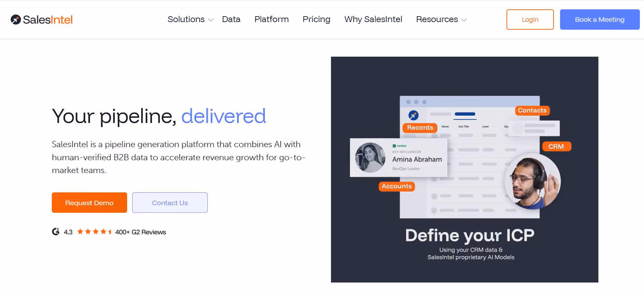Screen dimensions: 644x296
Task: Open the Why SalesIntel page
Action: (373, 19)
